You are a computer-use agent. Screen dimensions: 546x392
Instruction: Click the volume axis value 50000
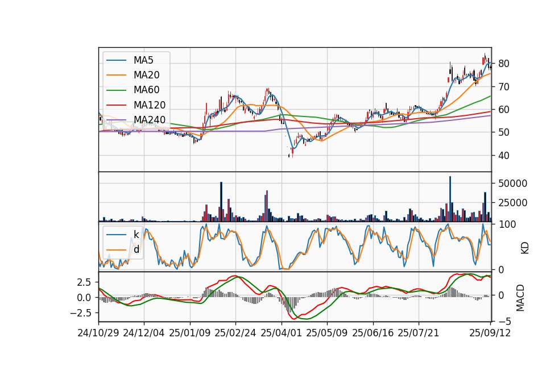512,184
